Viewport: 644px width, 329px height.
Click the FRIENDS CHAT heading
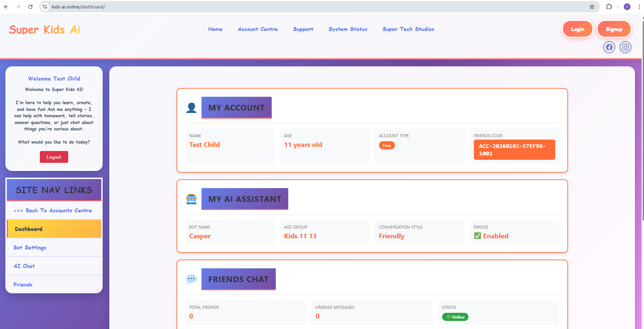click(239, 279)
